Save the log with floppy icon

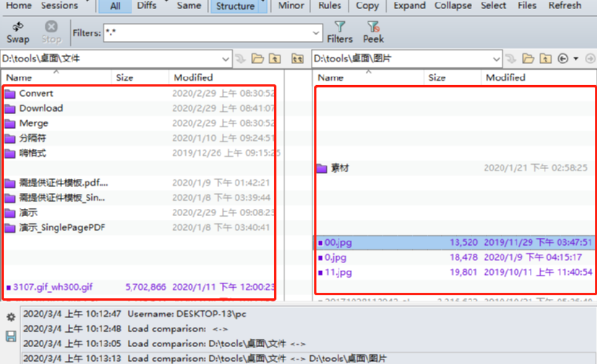pyautogui.click(x=11, y=336)
